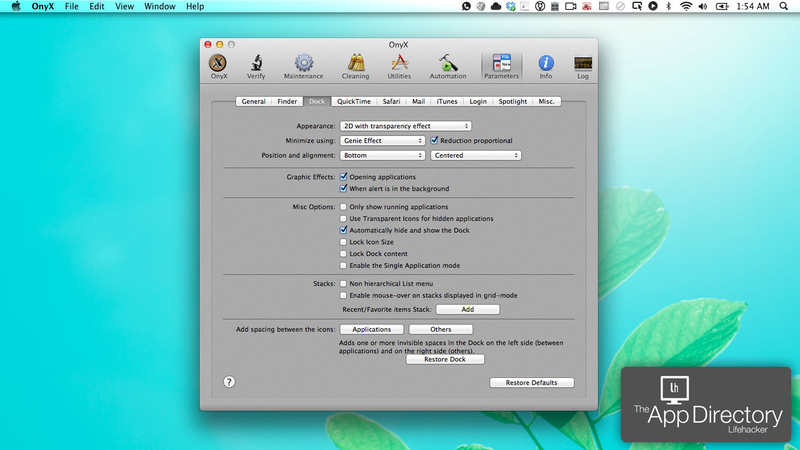Click the camera menu bar icon
Viewport: 800px width, 450px height.
pos(570,6)
